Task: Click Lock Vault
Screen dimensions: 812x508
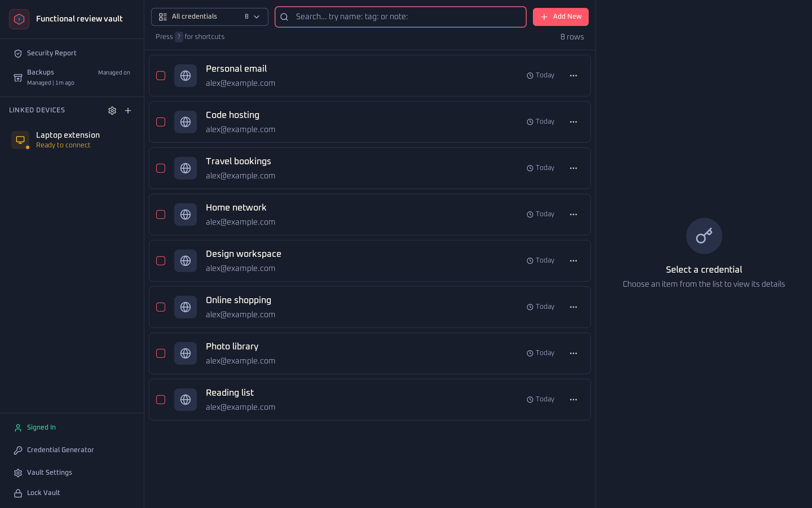Action: click(72, 493)
